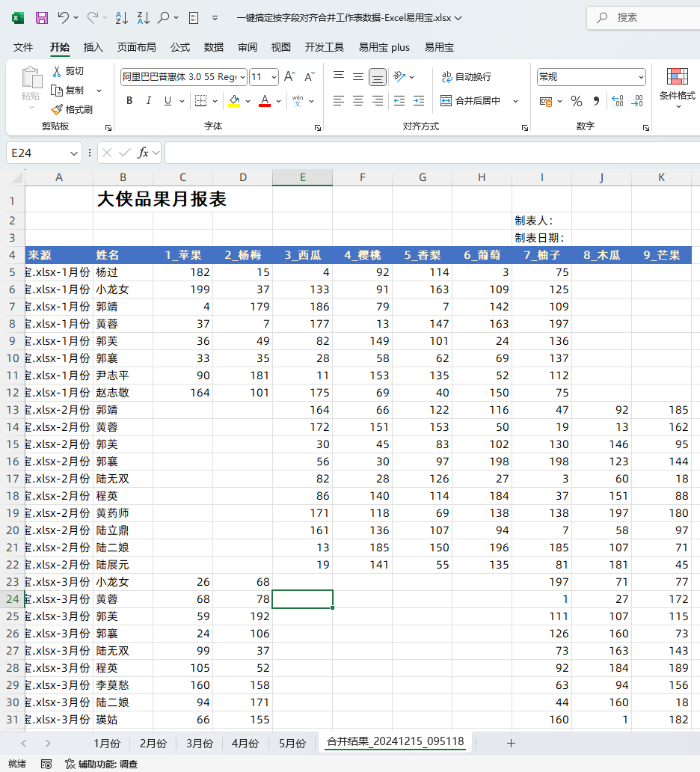Viewport: 700px width, 772px height.
Task: Click the Save icon in quick access toolbar
Action: (42, 18)
